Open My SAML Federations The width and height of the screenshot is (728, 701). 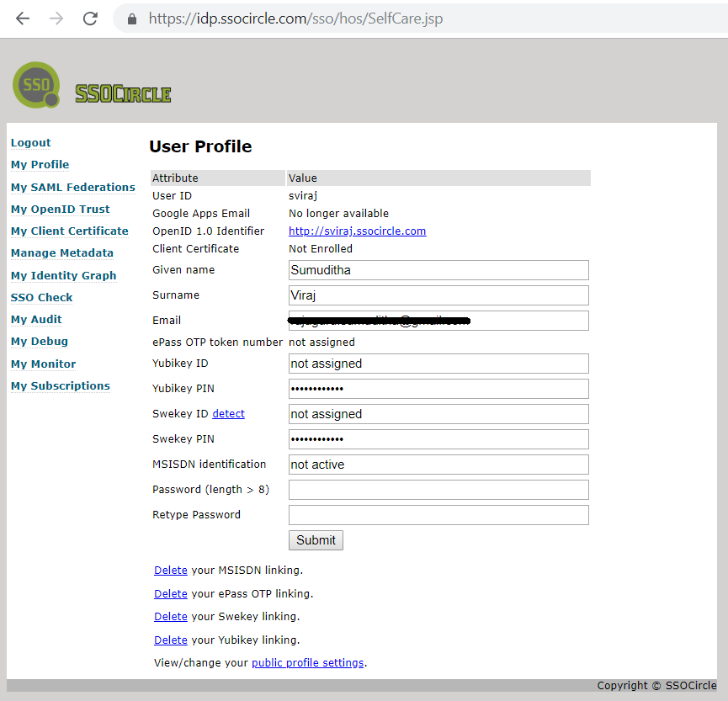point(72,187)
